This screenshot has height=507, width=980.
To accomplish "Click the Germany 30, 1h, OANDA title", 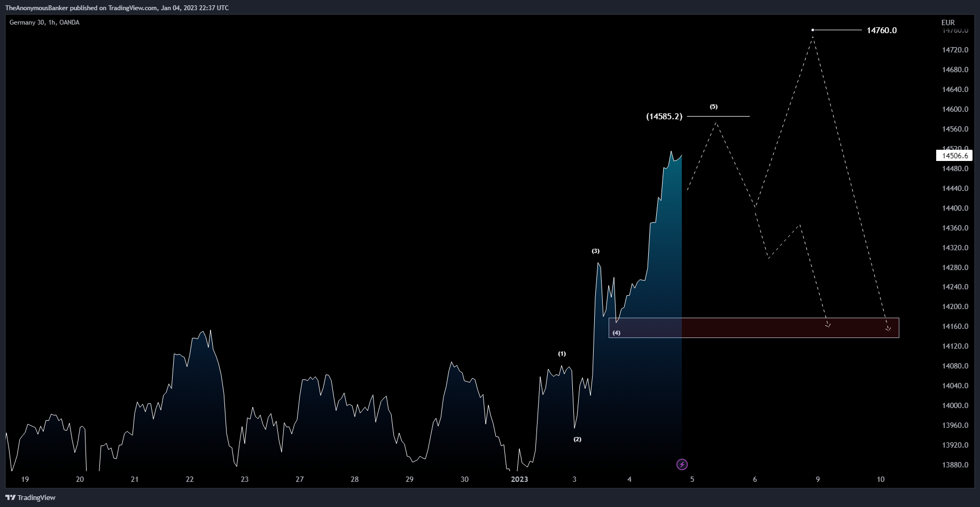I will (x=44, y=22).
